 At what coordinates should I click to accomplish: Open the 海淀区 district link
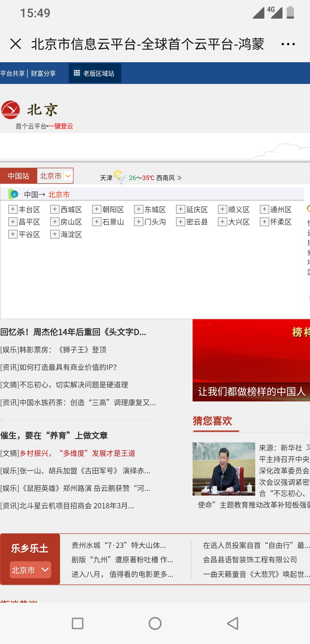tap(71, 234)
